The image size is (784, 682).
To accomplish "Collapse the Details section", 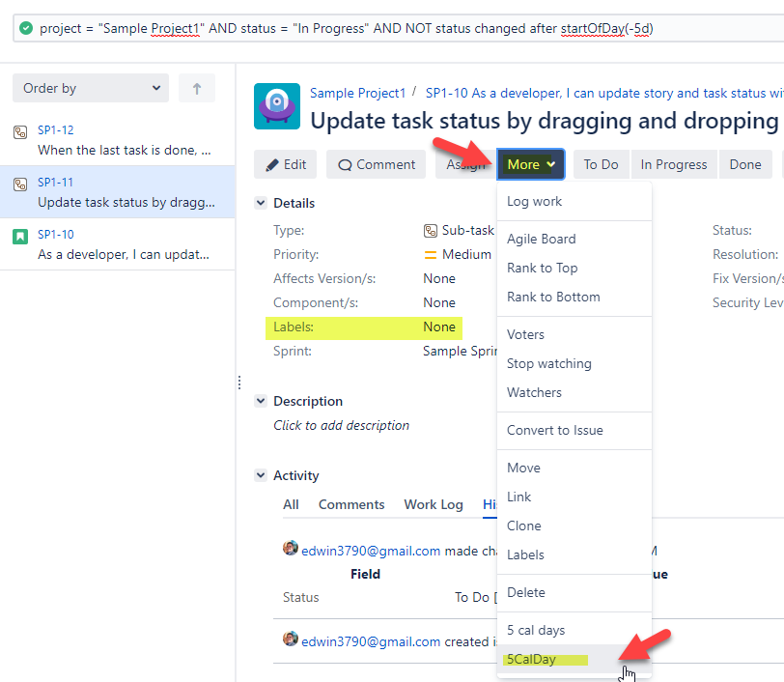I will click(261, 203).
